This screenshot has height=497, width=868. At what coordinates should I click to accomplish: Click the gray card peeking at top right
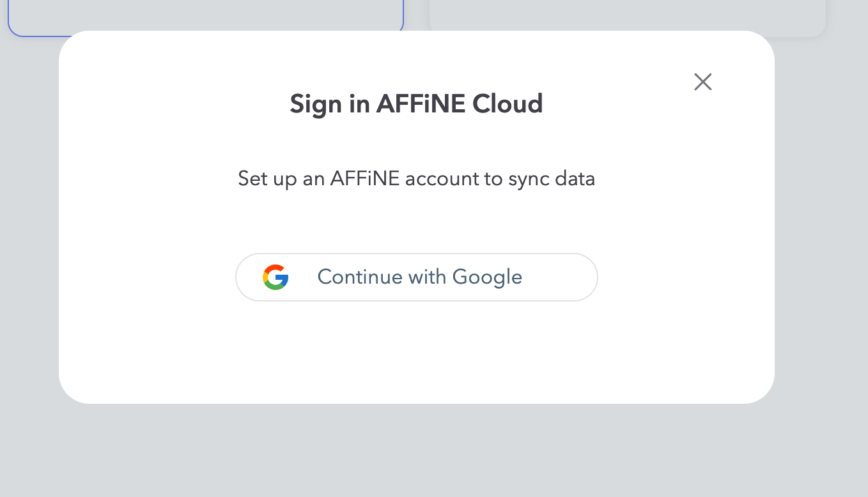(x=626, y=13)
